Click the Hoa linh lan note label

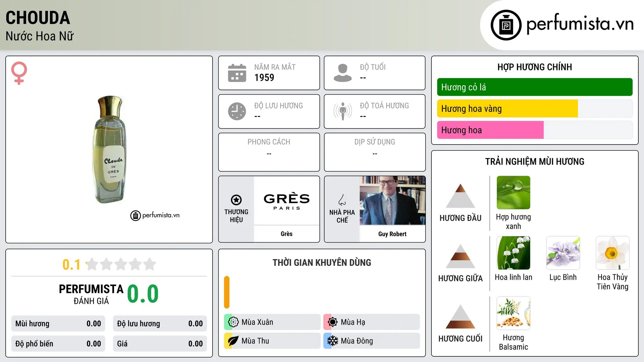(x=514, y=277)
